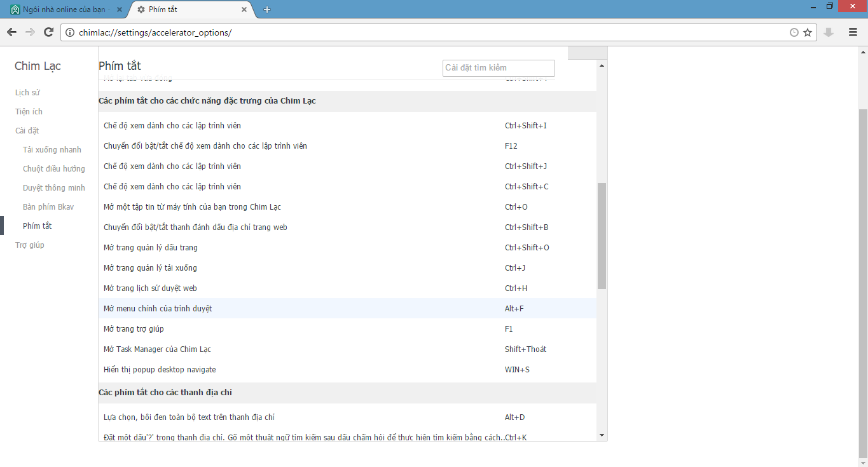Click the Shift+Thoát shortcut value
868x467 pixels.
click(x=526, y=349)
